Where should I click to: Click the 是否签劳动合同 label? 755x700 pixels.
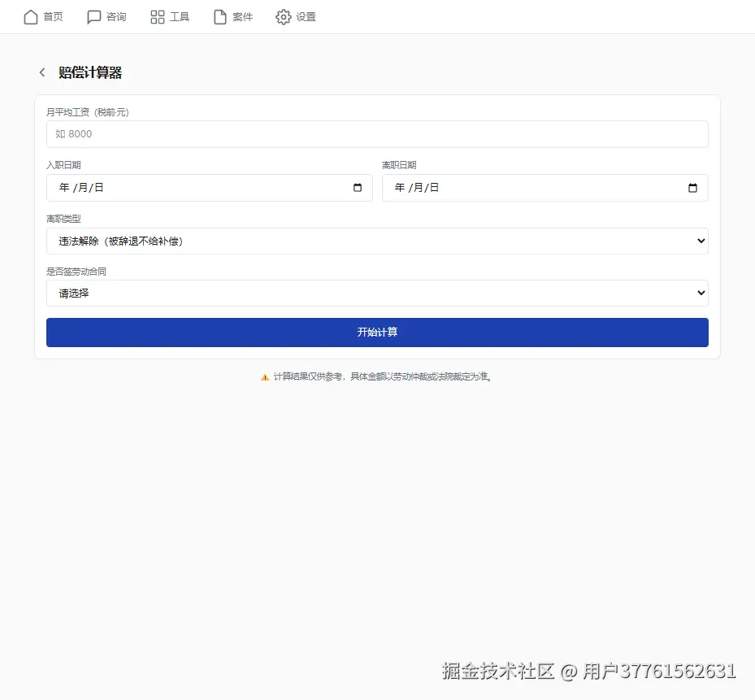tap(76, 272)
